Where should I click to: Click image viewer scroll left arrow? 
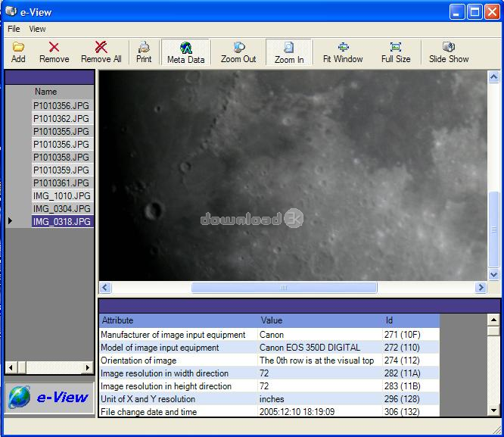(105, 287)
